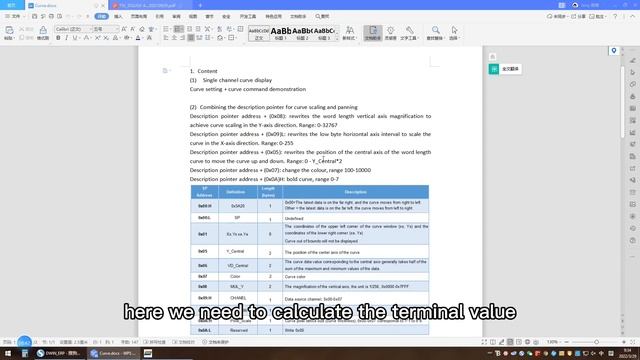Click the decrease indent icon

(189, 29)
